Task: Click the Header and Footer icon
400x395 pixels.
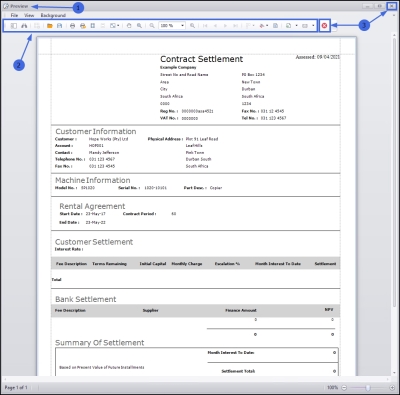Action: pyautogui.click(x=103, y=26)
